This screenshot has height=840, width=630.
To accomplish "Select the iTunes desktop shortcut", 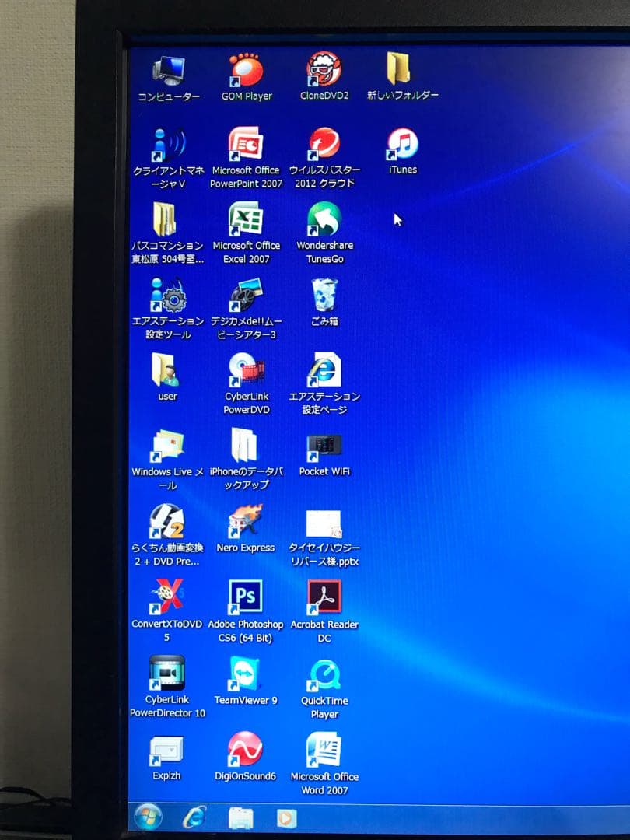I will coord(402,145).
